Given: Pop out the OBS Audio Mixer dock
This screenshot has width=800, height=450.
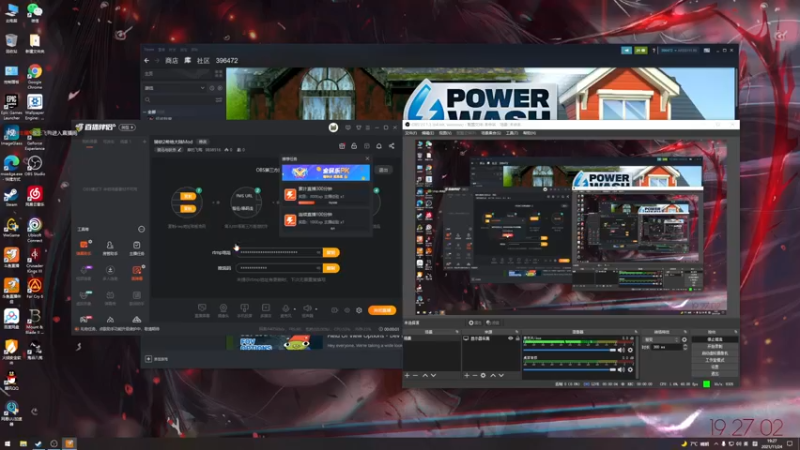Looking at the screenshot, I should pyautogui.click(x=635, y=332).
